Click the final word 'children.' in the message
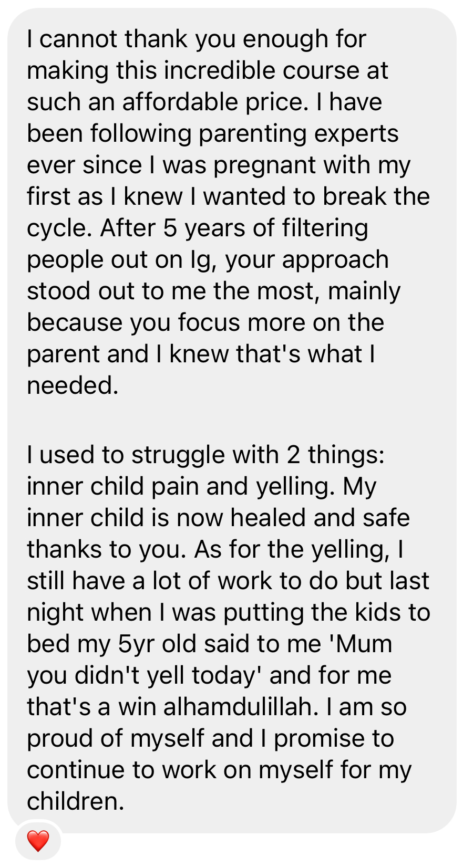The width and height of the screenshot is (463, 868). pyautogui.click(x=75, y=802)
